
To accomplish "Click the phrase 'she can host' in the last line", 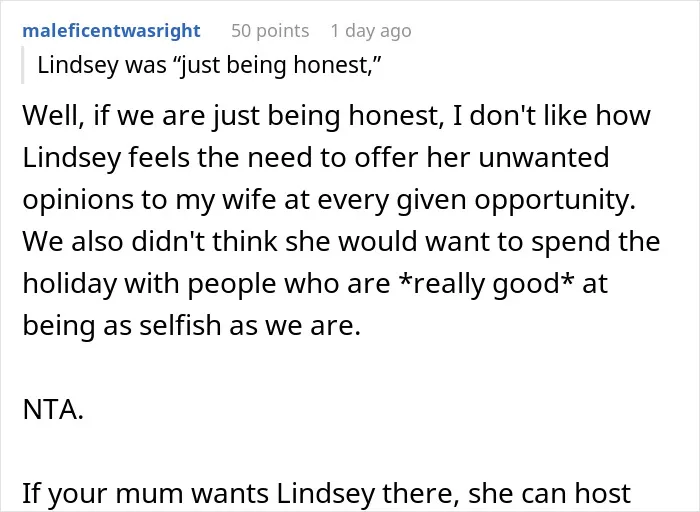I will tap(549, 494).
